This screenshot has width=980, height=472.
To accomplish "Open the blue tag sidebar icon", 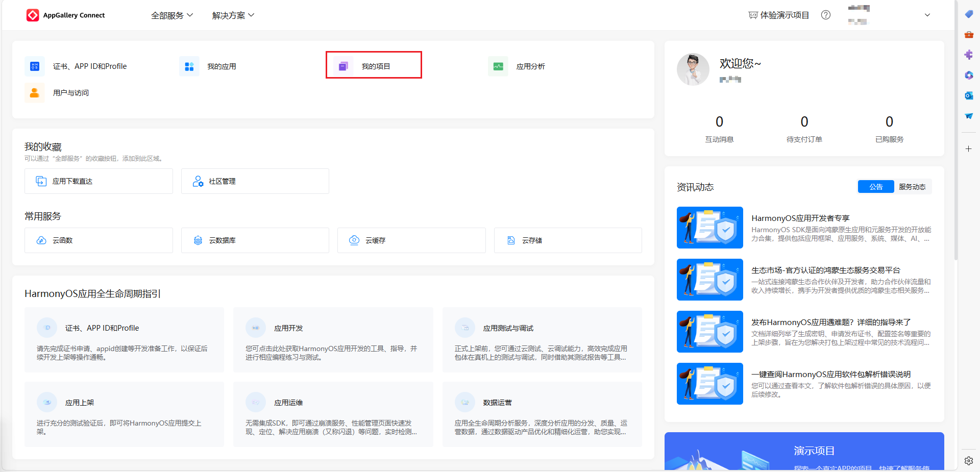I will [969, 14].
